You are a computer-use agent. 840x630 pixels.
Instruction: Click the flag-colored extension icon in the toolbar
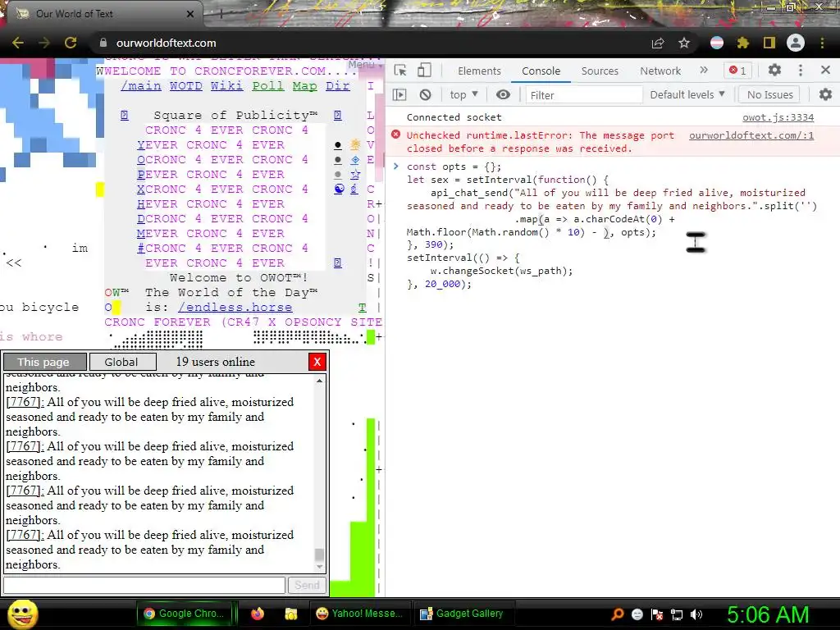(x=717, y=43)
